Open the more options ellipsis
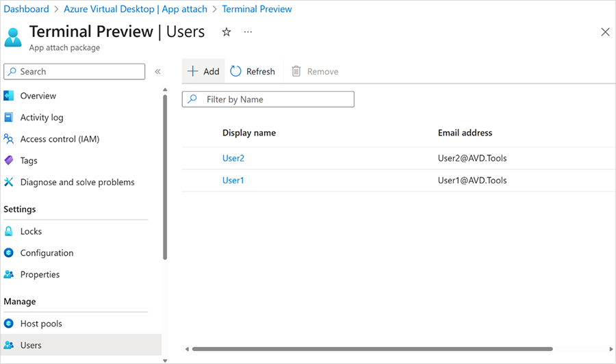Image resolution: width=616 pixels, height=364 pixels. (248, 31)
